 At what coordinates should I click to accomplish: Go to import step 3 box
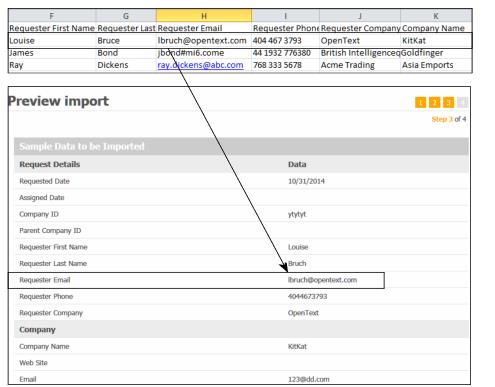tap(448, 102)
